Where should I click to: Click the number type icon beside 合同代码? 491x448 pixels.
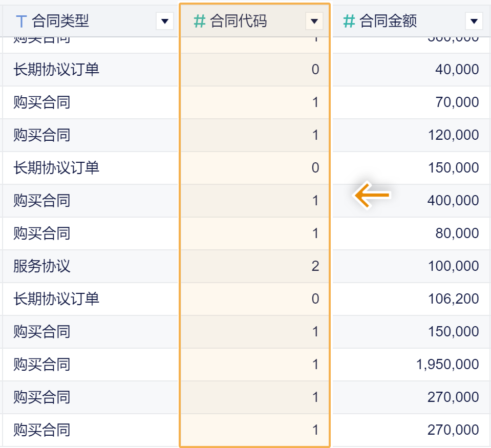[200, 21]
